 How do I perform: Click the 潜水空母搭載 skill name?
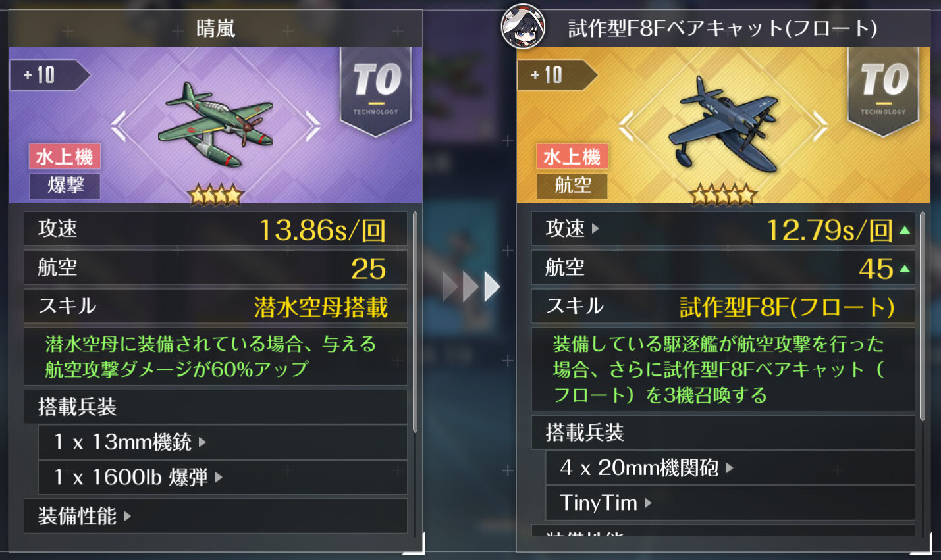[321, 307]
